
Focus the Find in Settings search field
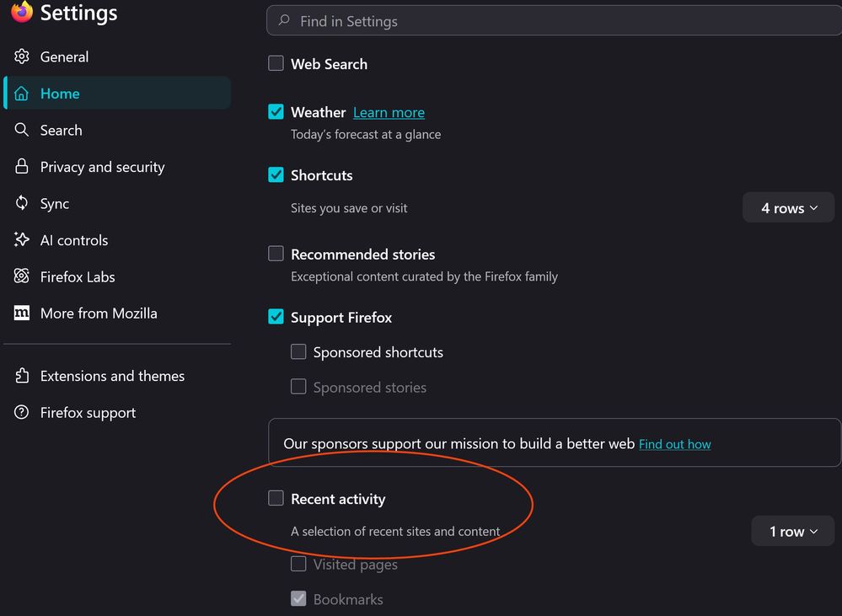click(x=555, y=20)
